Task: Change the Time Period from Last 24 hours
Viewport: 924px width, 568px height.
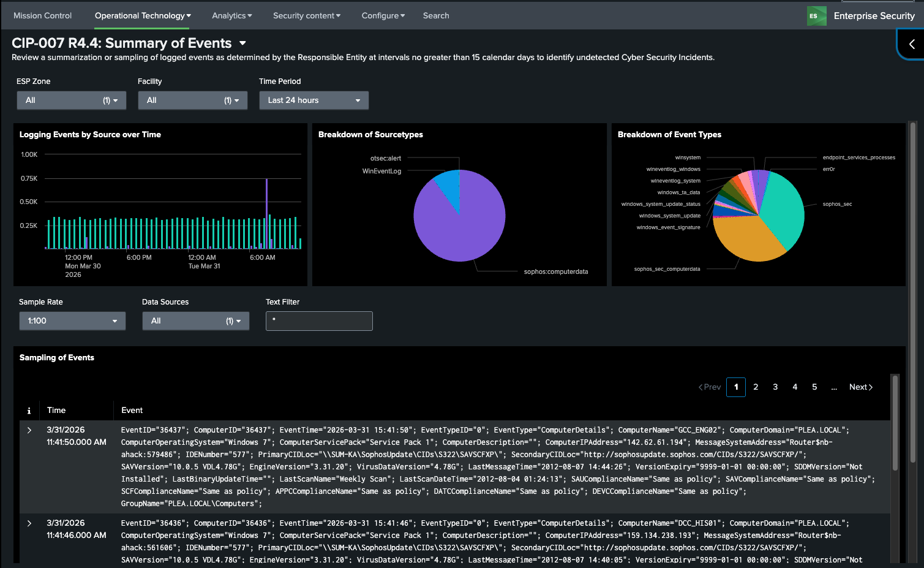Action: [314, 100]
